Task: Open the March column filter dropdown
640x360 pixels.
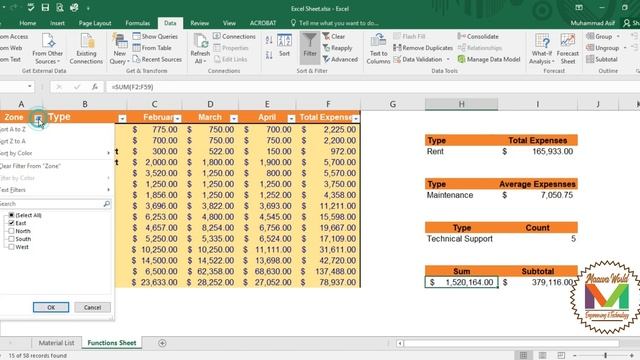Action: 234,118
